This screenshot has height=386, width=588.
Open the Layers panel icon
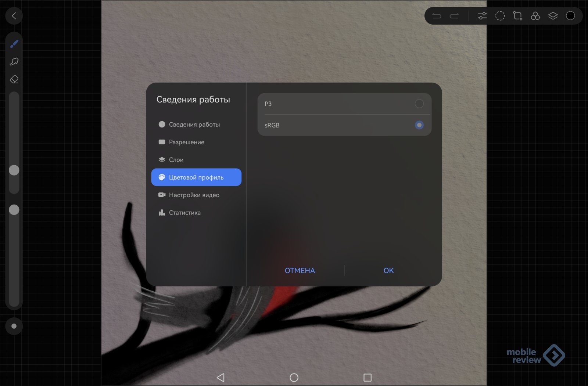pyautogui.click(x=553, y=16)
